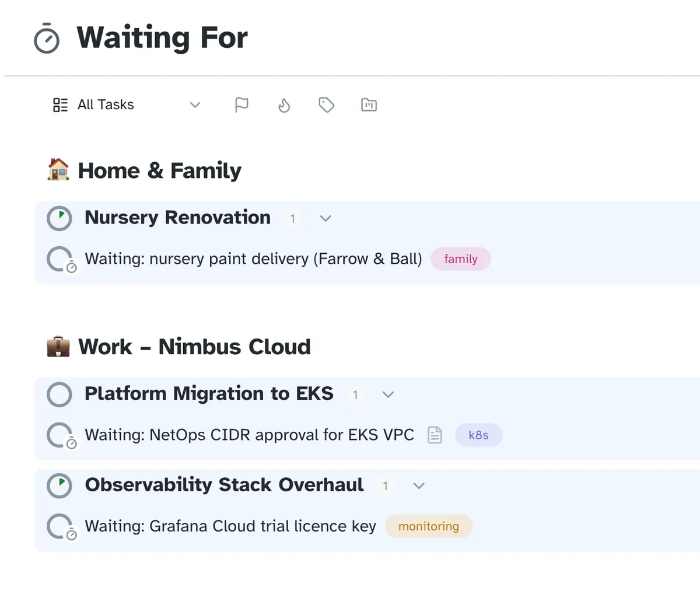Click the monitoring tag
Screen dimensions: 700x594
pyautogui.click(x=429, y=526)
